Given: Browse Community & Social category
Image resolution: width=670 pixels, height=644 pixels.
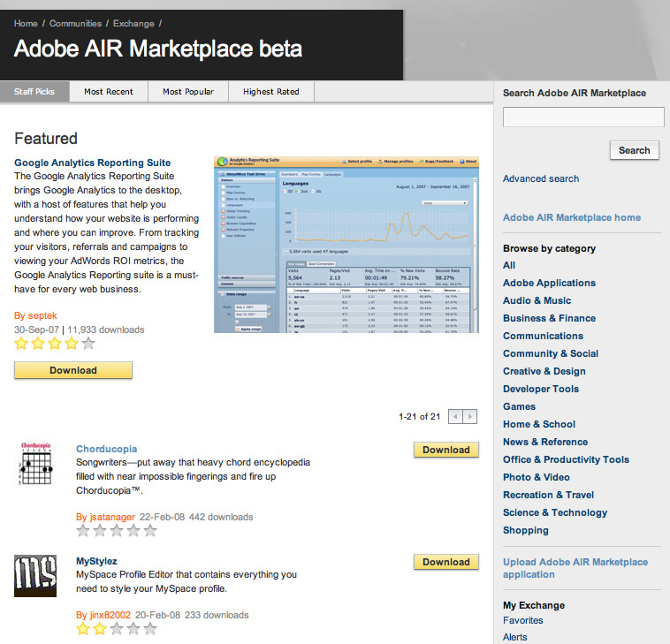Looking at the screenshot, I should point(551,353).
